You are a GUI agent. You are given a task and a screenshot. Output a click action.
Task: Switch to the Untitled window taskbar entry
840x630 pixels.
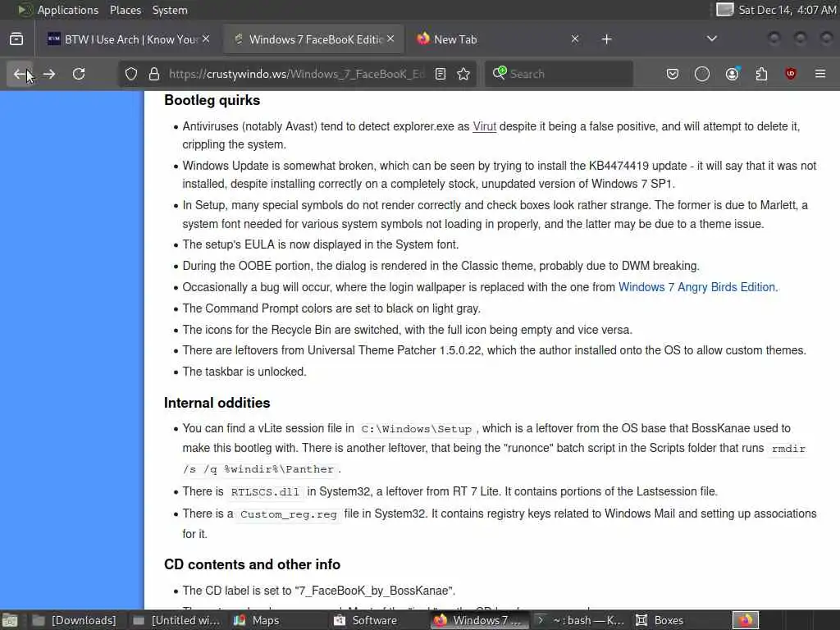click(x=176, y=620)
